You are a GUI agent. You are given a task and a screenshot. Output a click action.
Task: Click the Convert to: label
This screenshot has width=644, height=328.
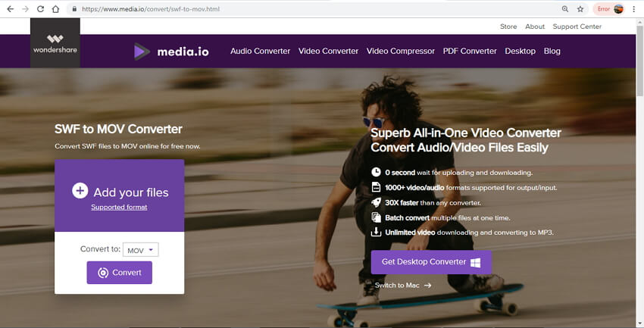click(100, 248)
